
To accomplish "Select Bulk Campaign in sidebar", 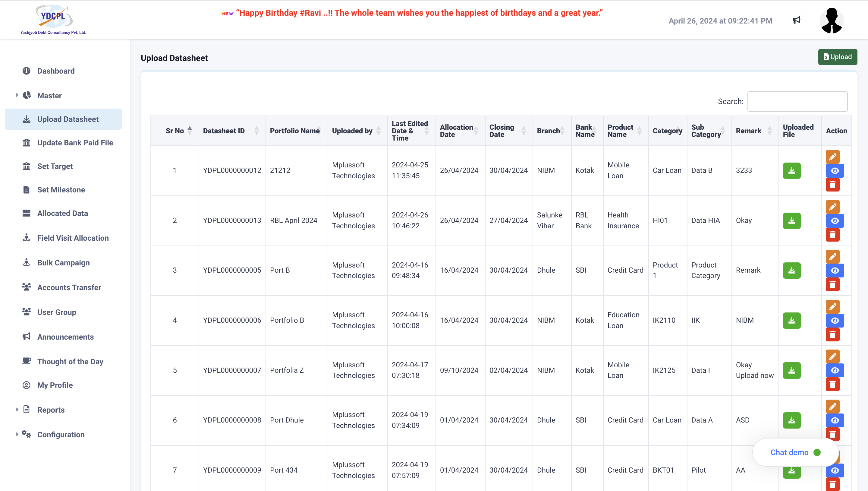I will coord(63,263).
